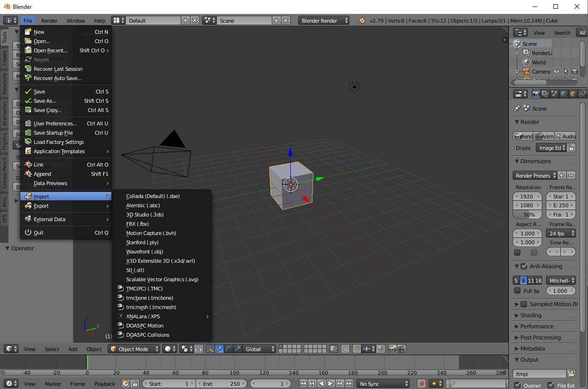Image resolution: width=588 pixels, height=389 pixels.
Task: Open the render layers properties tab
Action: 545,94
